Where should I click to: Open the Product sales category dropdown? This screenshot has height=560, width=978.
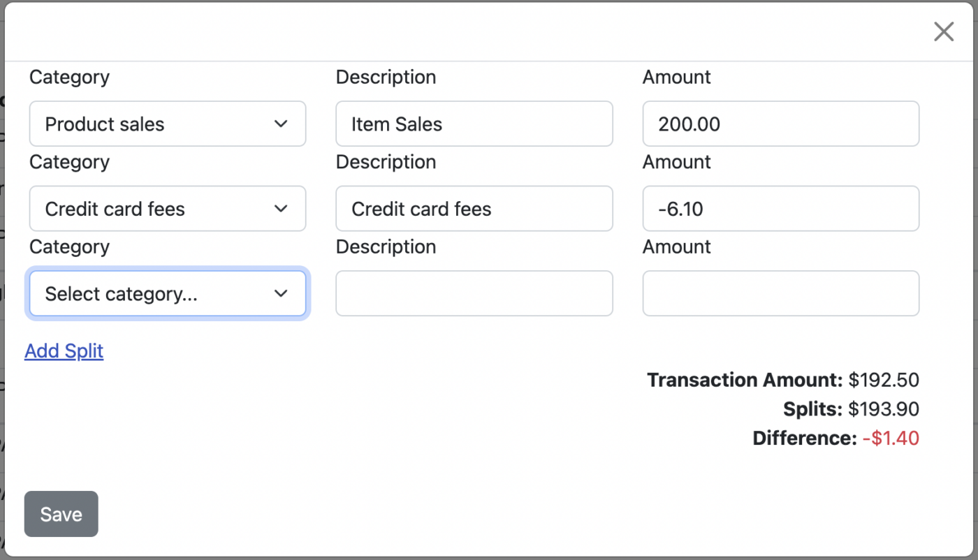(168, 124)
